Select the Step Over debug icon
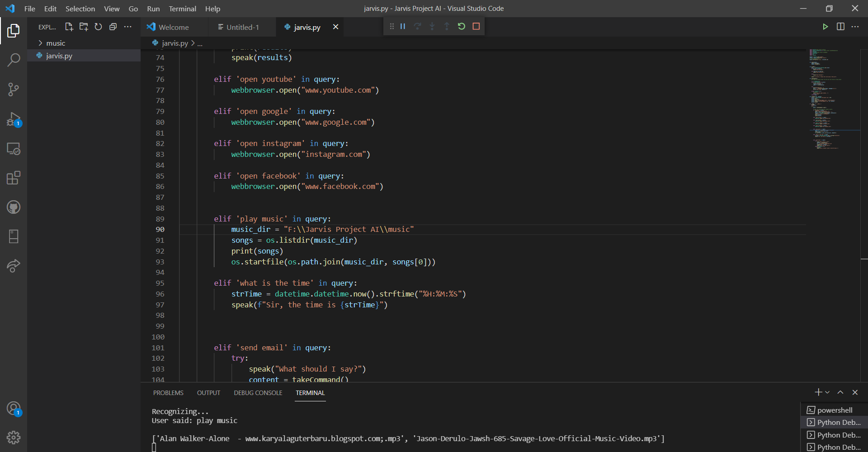868x452 pixels. [417, 26]
